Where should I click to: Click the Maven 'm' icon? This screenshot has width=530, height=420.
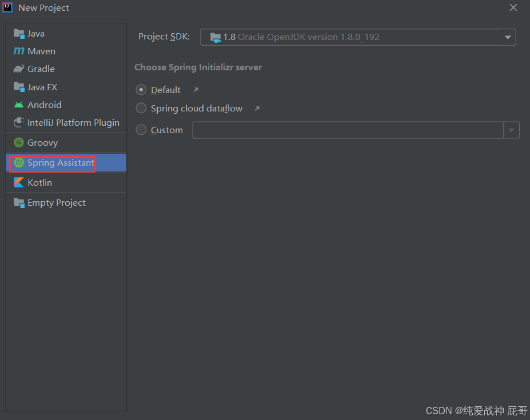(x=19, y=51)
